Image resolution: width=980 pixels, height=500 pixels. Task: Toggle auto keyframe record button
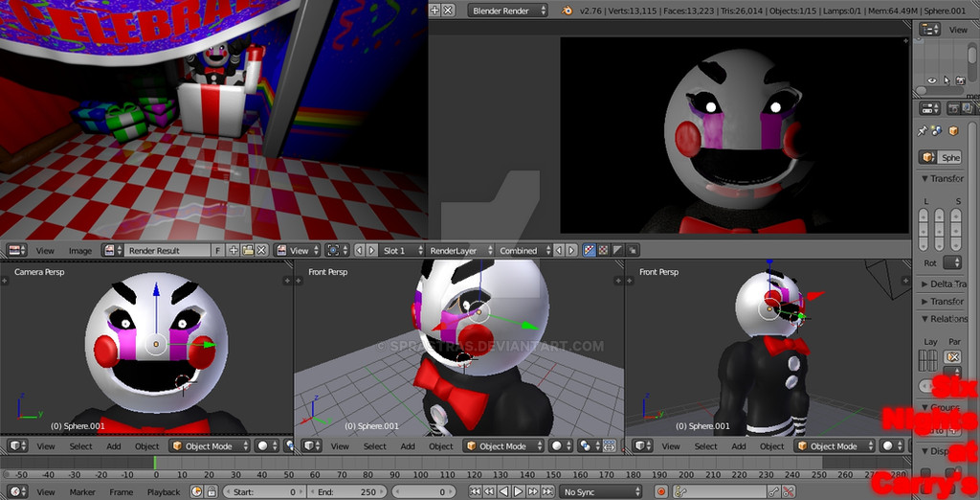pos(661,492)
